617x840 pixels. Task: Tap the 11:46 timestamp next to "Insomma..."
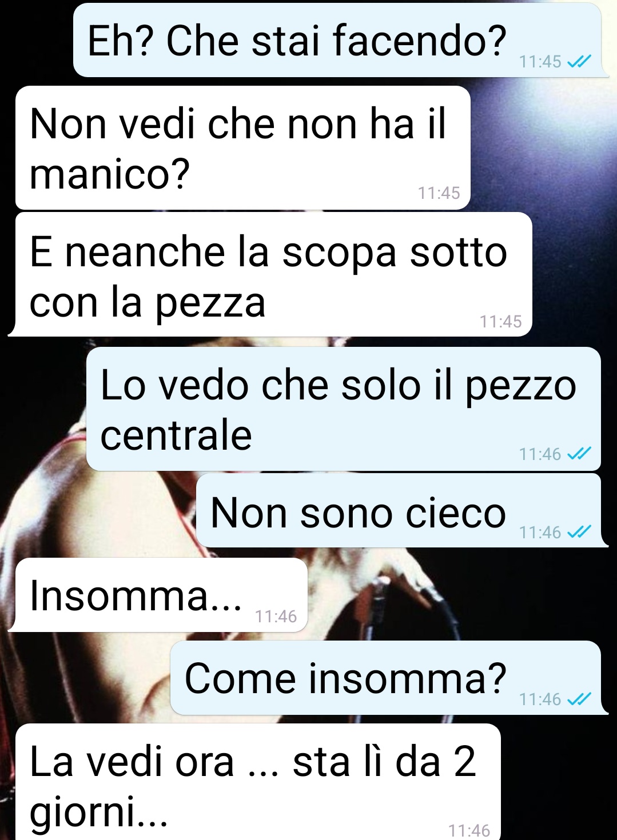(276, 617)
